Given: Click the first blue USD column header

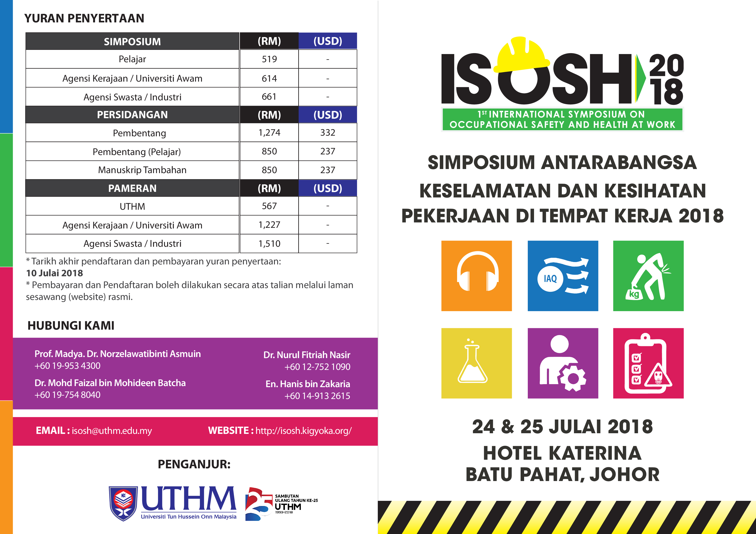Looking at the screenshot, I should tap(328, 41).
